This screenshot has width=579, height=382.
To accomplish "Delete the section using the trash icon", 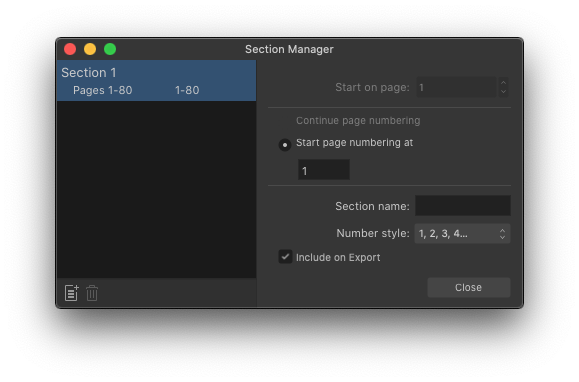I will (92, 293).
